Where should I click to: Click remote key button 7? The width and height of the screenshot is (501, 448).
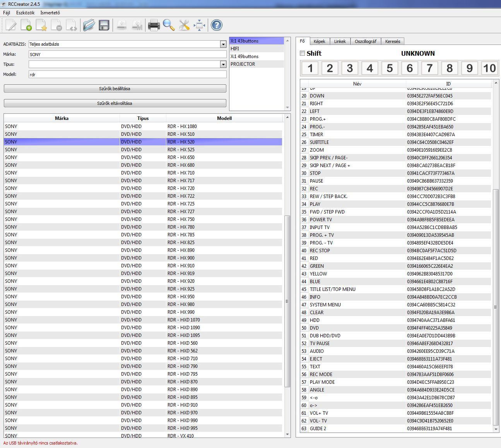coord(429,68)
